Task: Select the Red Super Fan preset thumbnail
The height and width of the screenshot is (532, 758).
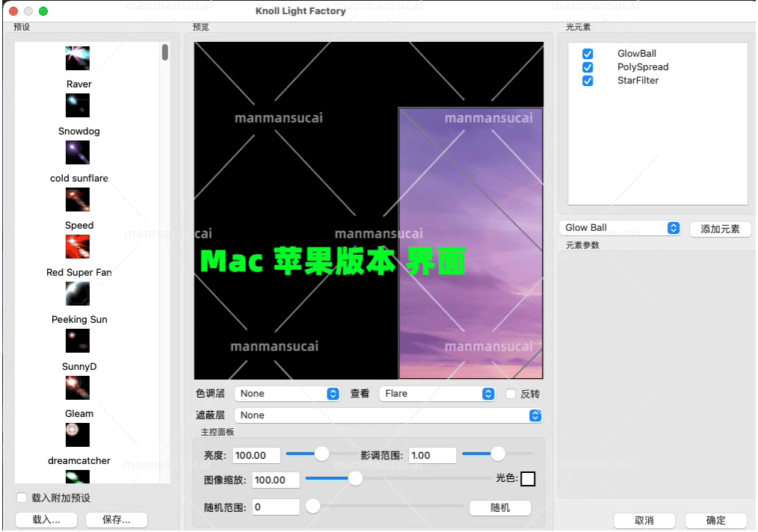Action: pos(77,247)
